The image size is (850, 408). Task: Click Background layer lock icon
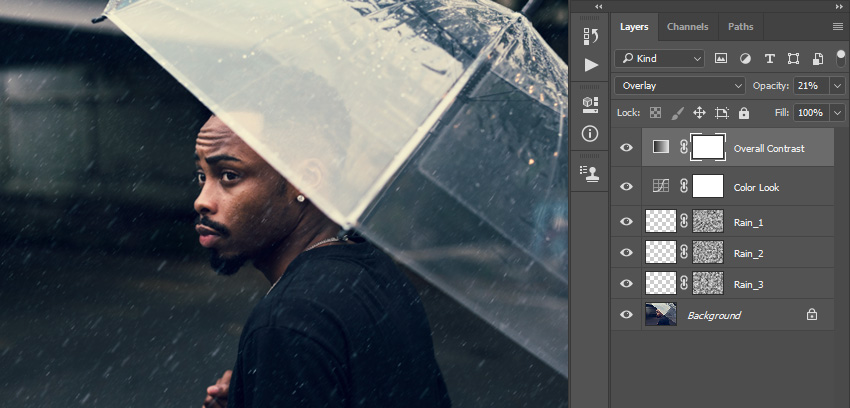pyautogui.click(x=812, y=314)
